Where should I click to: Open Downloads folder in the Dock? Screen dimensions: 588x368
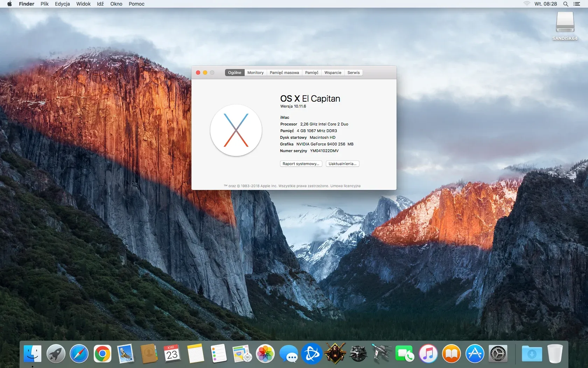click(532, 354)
